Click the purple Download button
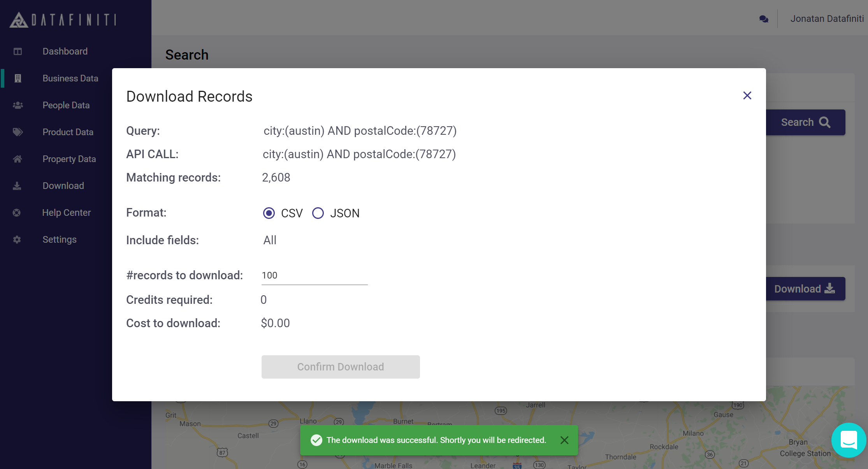The image size is (868, 469). point(805,289)
